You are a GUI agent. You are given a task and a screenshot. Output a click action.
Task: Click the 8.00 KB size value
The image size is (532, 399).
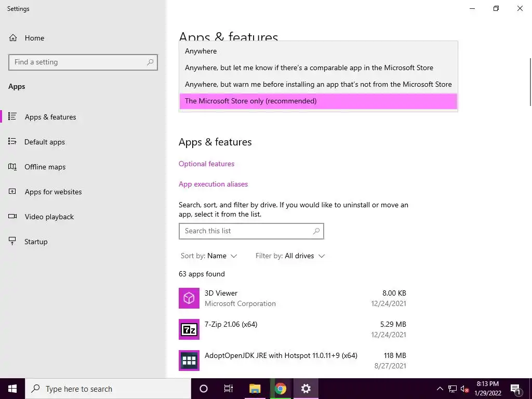click(394, 293)
